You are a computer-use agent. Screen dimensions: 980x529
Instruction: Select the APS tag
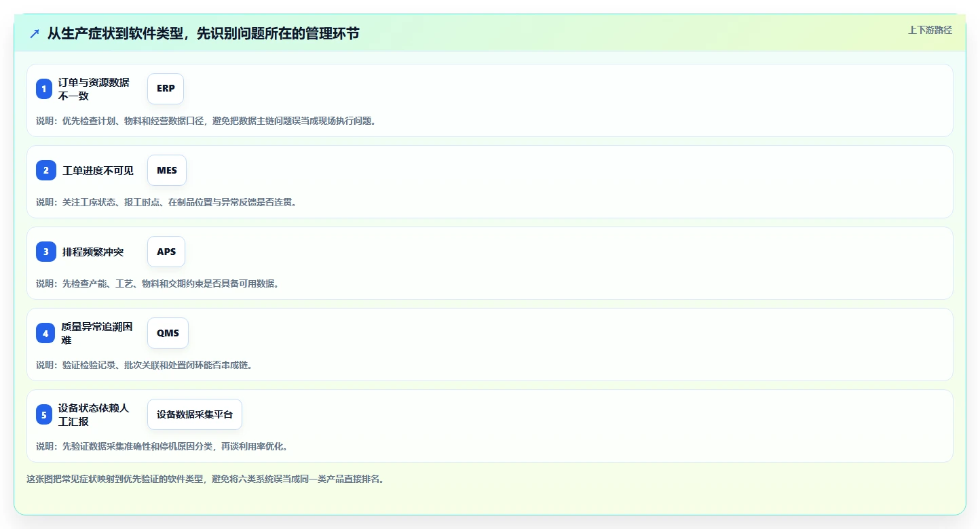tap(166, 252)
